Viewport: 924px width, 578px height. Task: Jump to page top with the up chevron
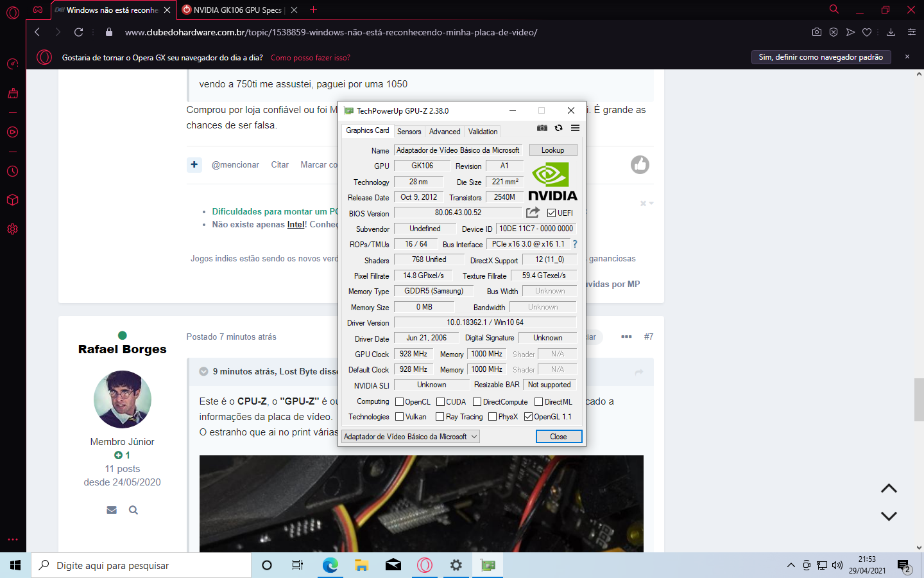click(x=889, y=489)
